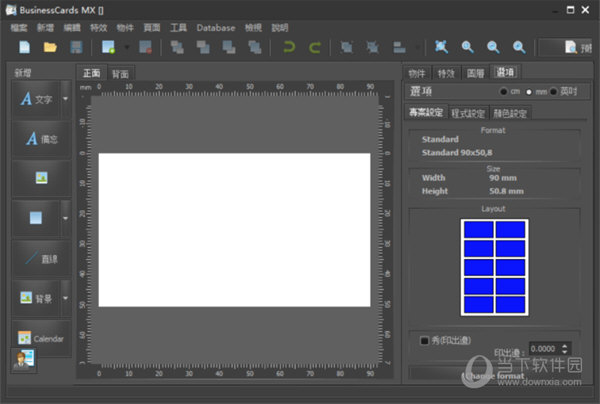The width and height of the screenshot is (600, 404).
Task: Add an image using the picture button
Action: click(41, 177)
